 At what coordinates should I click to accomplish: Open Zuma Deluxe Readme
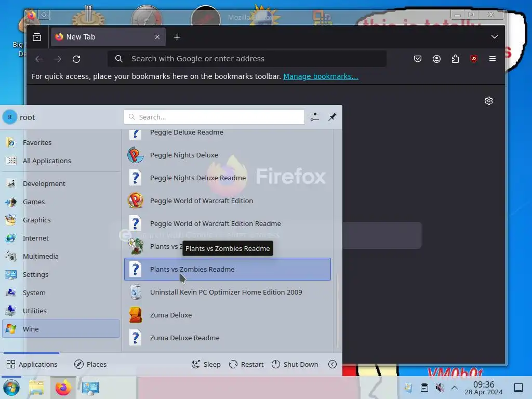click(228, 338)
